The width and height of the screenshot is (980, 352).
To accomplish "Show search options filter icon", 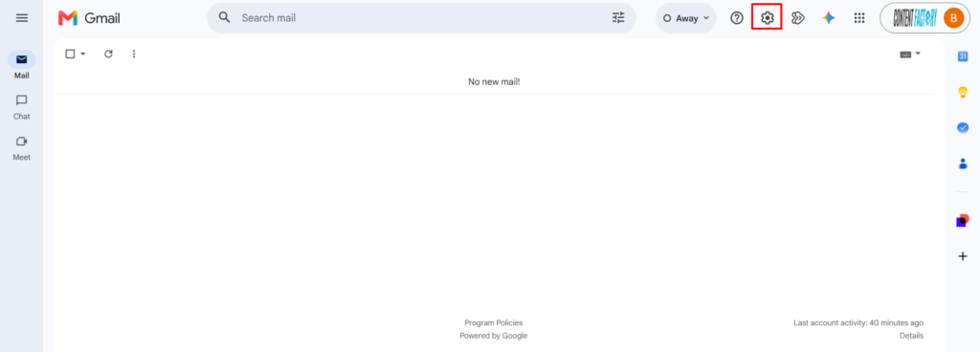I will click(618, 17).
